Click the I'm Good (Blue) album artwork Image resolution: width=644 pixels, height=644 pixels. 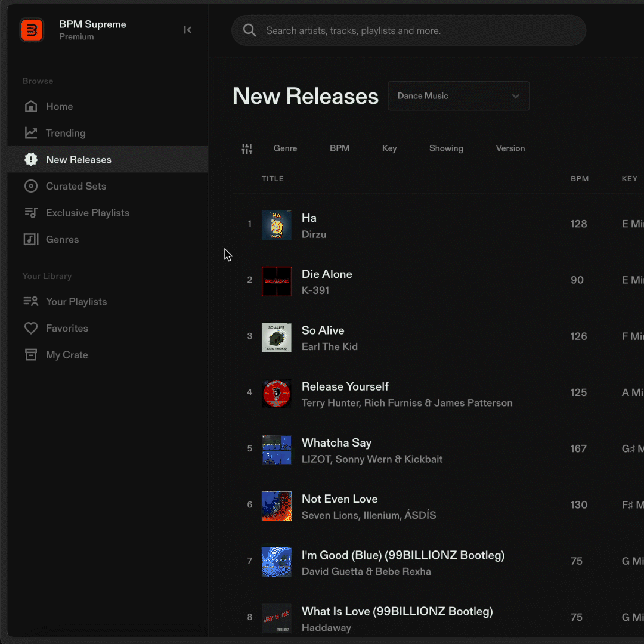click(x=277, y=562)
